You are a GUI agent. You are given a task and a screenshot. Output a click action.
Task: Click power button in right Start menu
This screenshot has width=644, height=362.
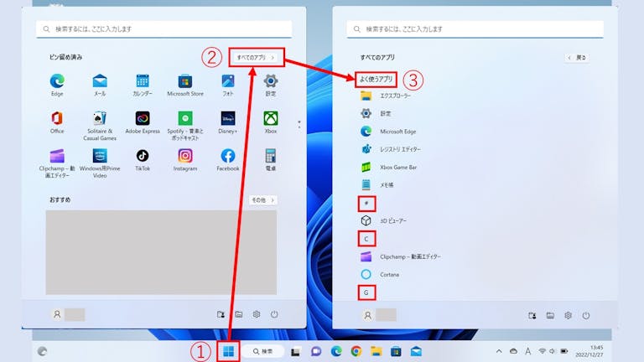coord(586,315)
